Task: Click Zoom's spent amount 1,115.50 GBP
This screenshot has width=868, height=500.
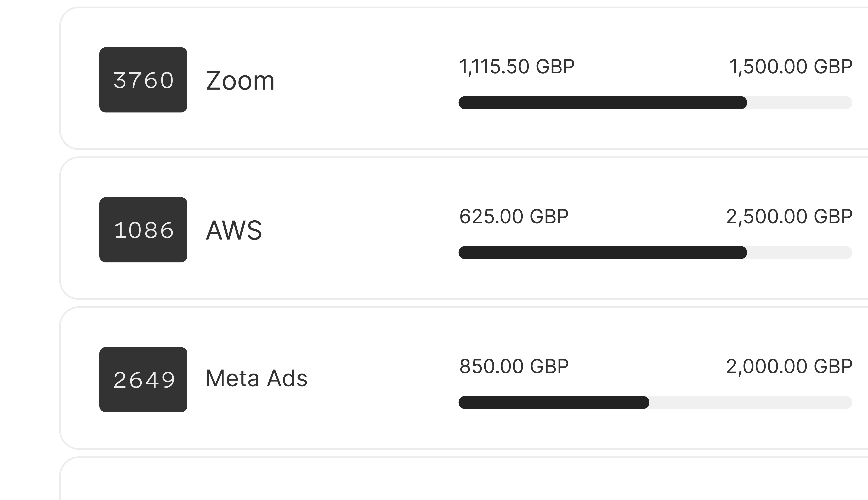Action: tap(517, 66)
